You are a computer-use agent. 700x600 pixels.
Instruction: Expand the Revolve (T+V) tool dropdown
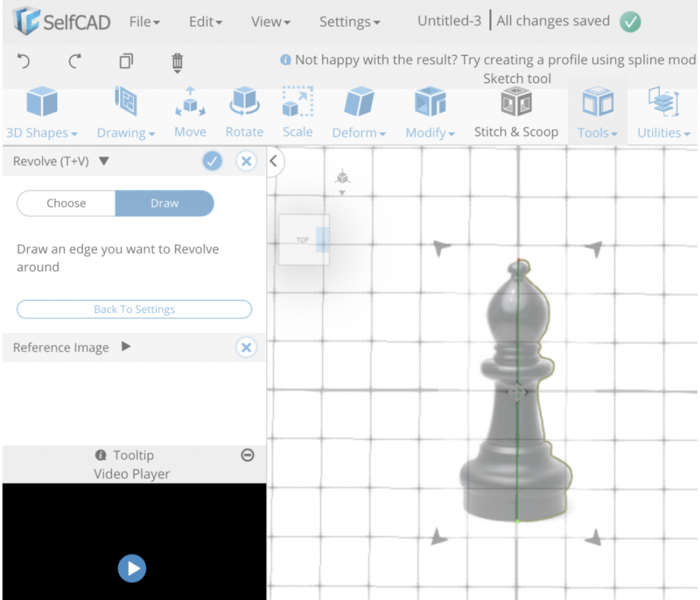pyautogui.click(x=104, y=161)
